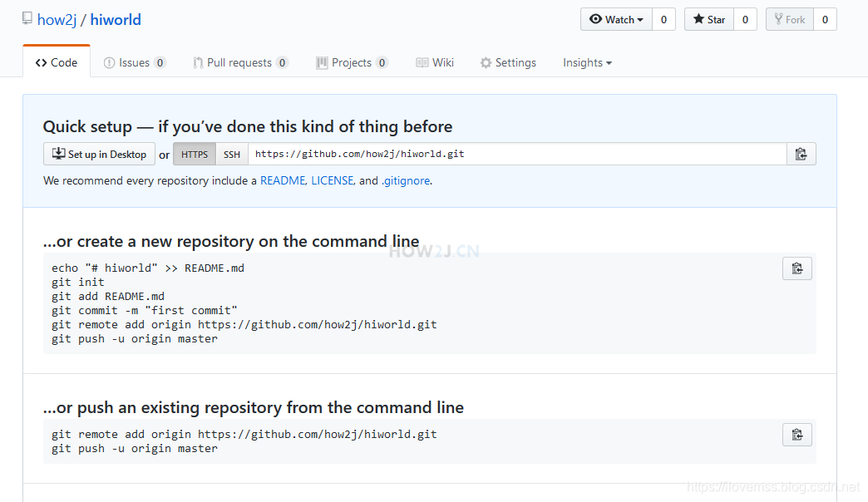Viewport: 868px width, 502px height.
Task: Copy the existing repository push commands
Action: pyautogui.click(x=796, y=434)
